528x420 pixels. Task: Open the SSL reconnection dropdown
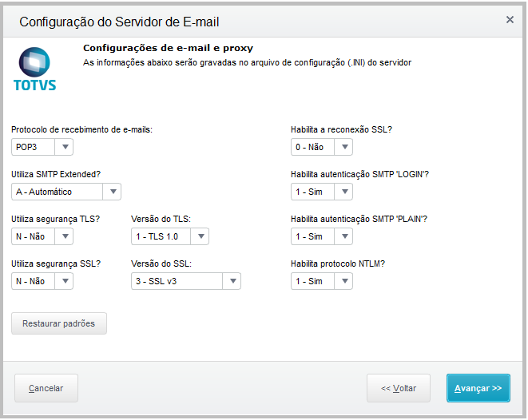point(321,147)
